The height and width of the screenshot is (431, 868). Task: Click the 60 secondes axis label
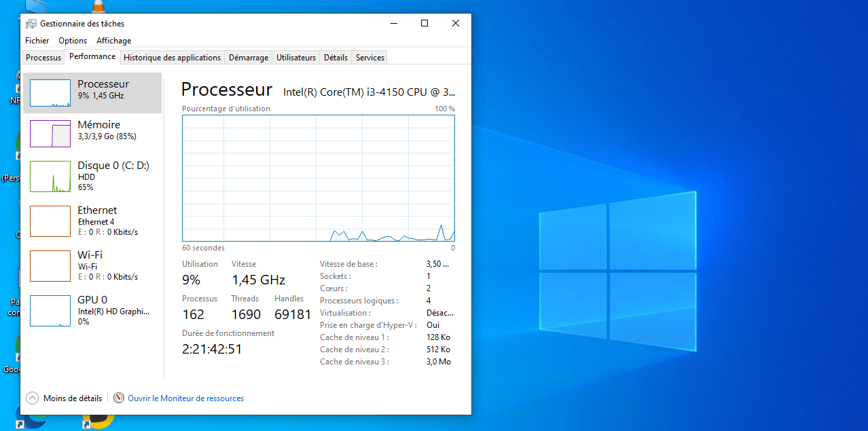click(x=203, y=248)
